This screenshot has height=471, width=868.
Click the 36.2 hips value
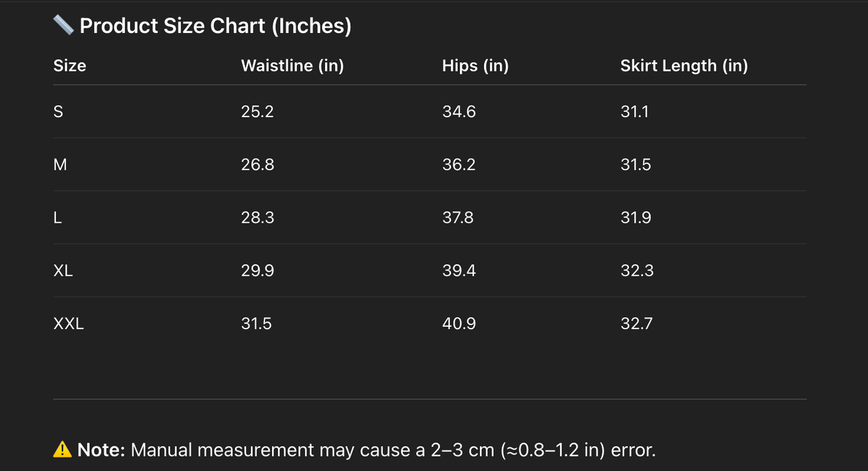459,165
